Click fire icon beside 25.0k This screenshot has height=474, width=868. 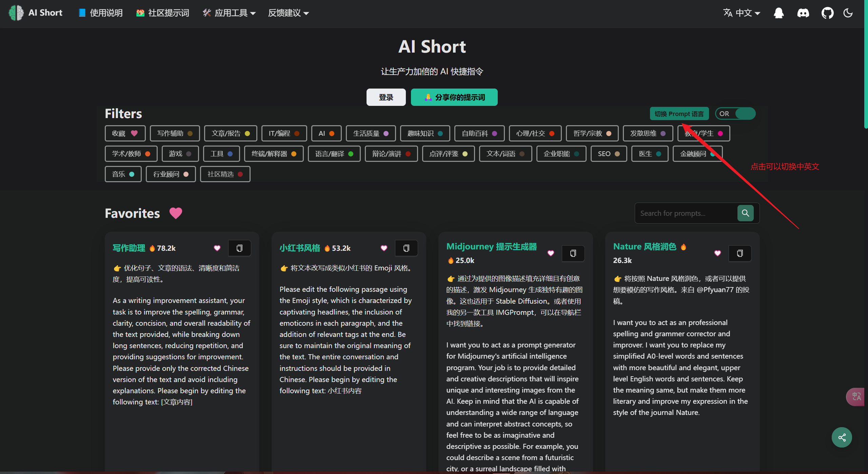[x=451, y=260]
